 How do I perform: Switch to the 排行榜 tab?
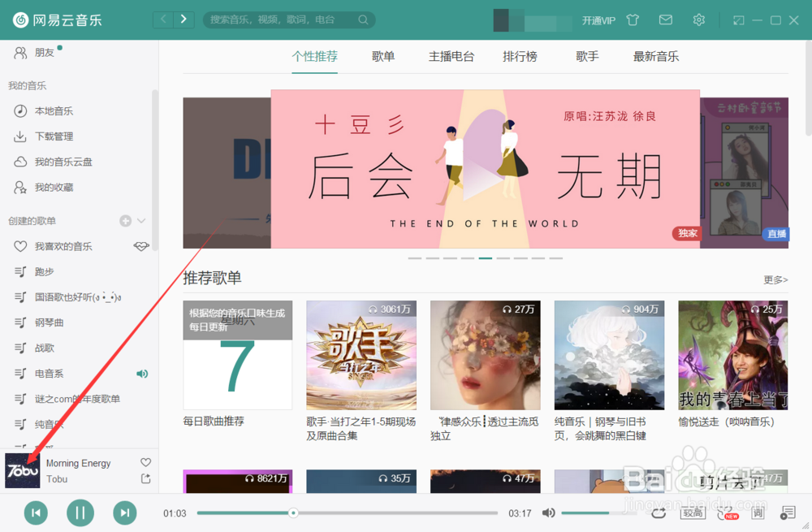click(520, 57)
